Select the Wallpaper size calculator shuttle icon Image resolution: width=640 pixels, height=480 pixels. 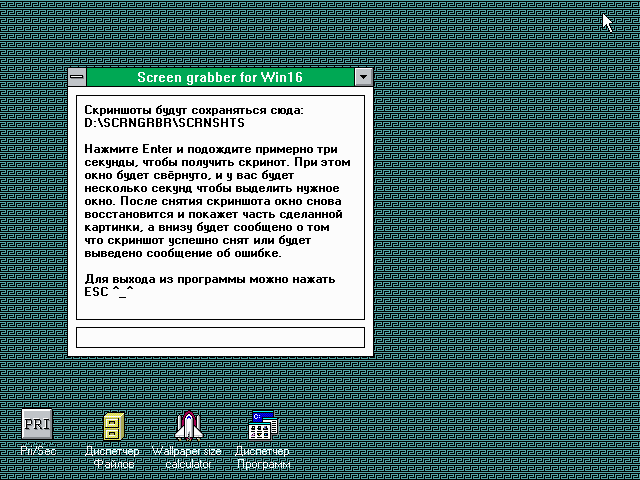[186, 426]
